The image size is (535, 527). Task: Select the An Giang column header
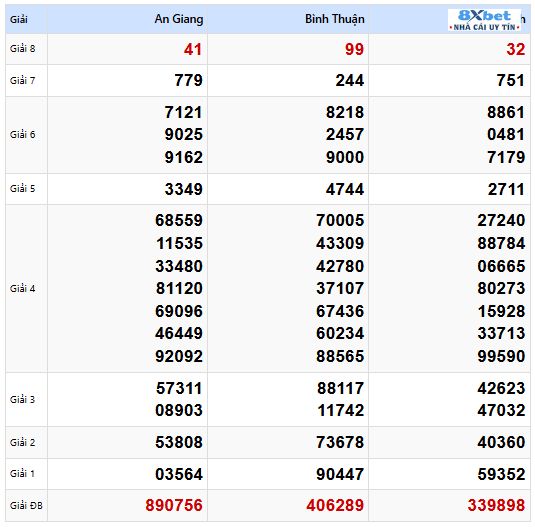click(x=179, y=19)
